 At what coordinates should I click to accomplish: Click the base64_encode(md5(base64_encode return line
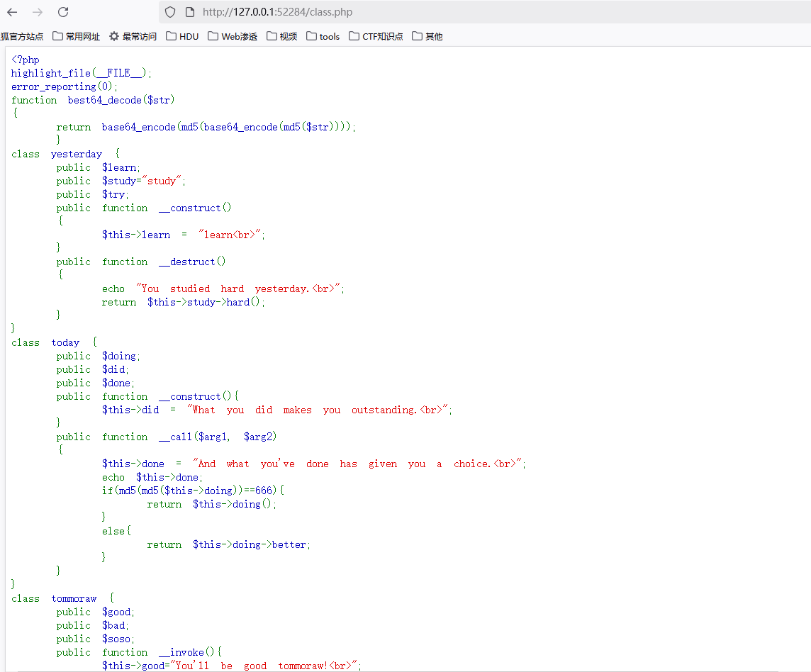[206, 127]
